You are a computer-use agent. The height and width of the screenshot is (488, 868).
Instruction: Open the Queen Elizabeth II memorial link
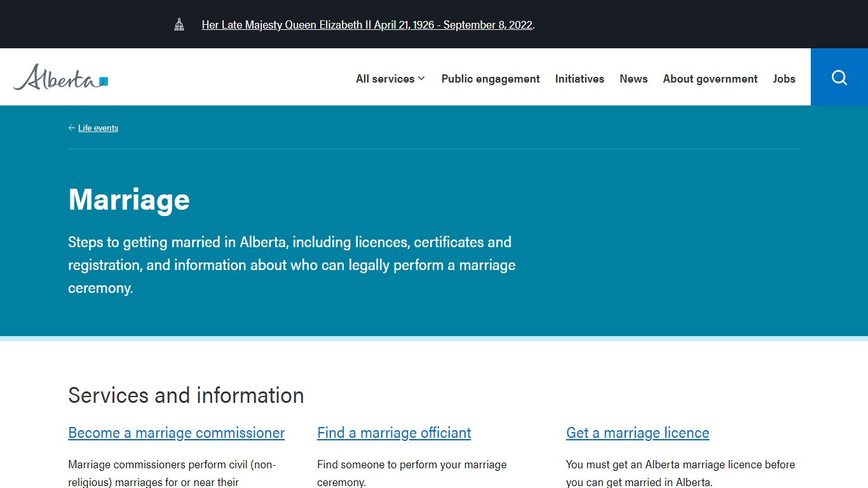click(367, 25)
